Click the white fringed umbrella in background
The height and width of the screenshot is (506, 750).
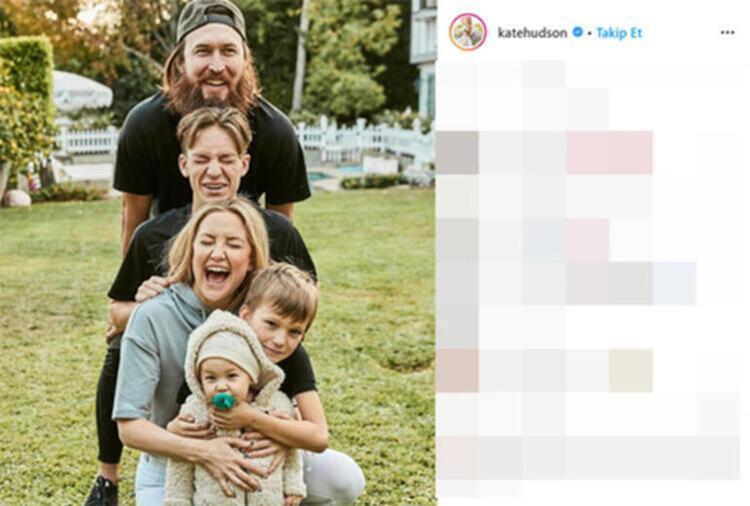pyautogui.click(x=81, y=92)
